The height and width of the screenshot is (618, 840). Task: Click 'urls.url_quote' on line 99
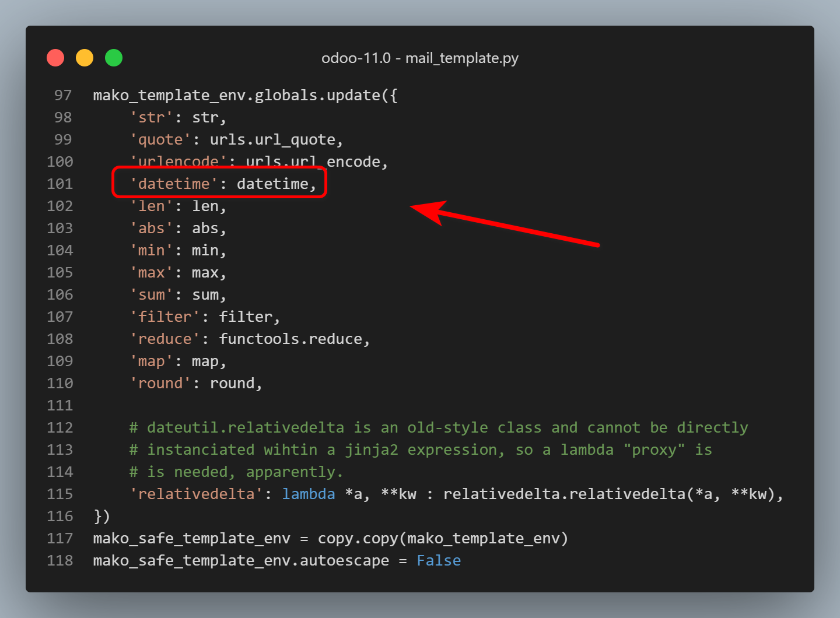click(x=272, y=140)
